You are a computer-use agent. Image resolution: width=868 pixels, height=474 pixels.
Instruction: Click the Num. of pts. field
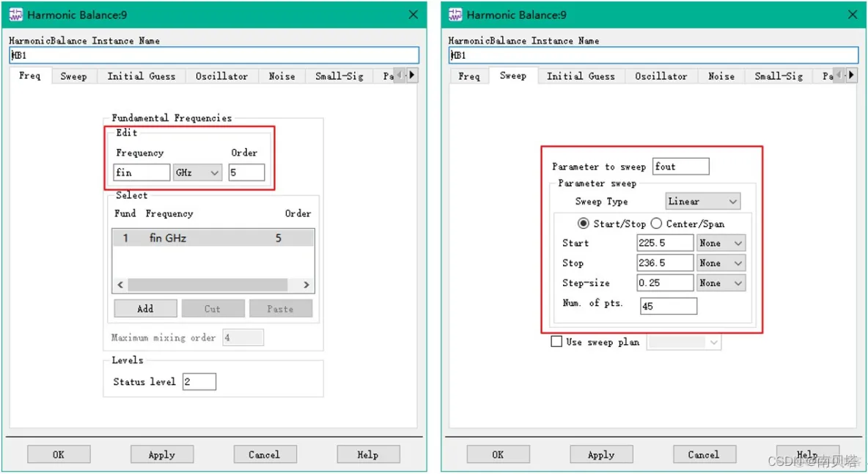668,306
